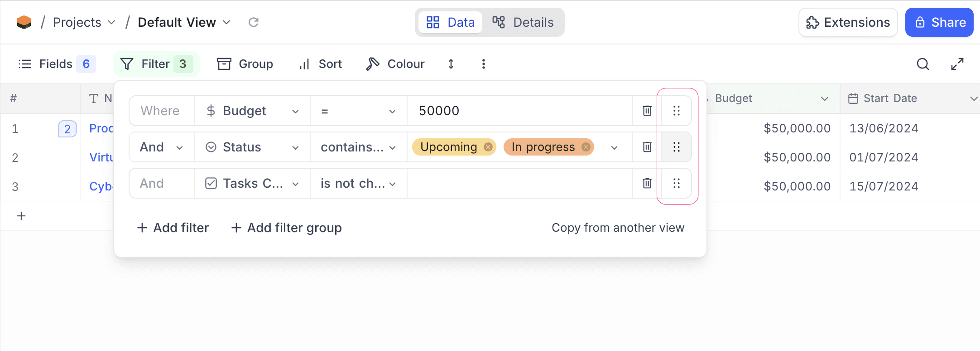Change the And logical operator dropdown
The width and height of the screenshot is (980, 351).
[x=161, y=147]
